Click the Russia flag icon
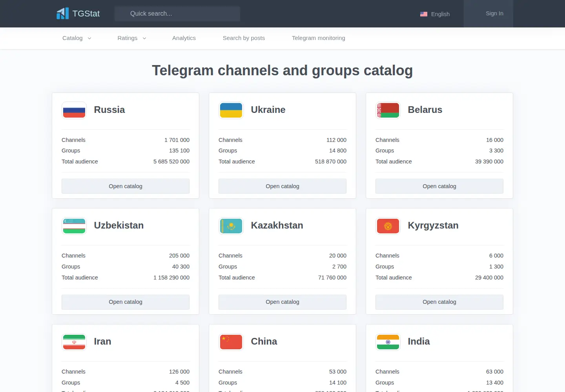565x392 pixels. coord(74,110)
